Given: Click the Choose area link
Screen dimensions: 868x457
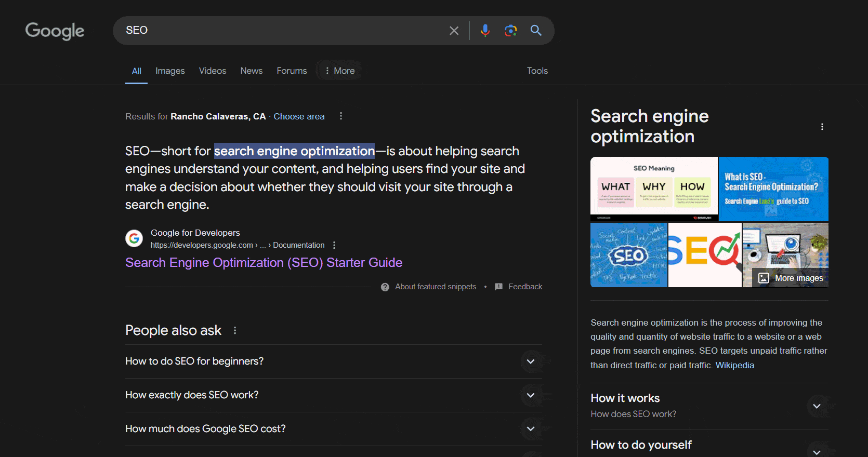Looking at the screenshot, I should (299, 116).
